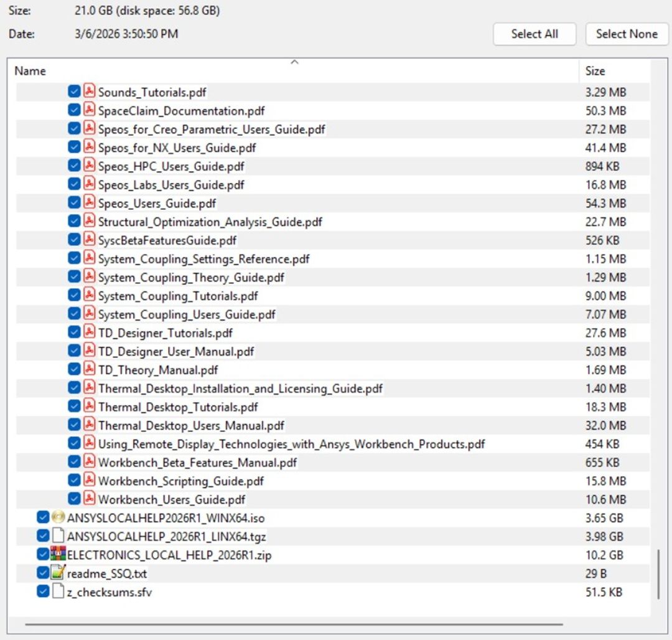Click the Select All button

pyautogui.click(x=534, y=34)
